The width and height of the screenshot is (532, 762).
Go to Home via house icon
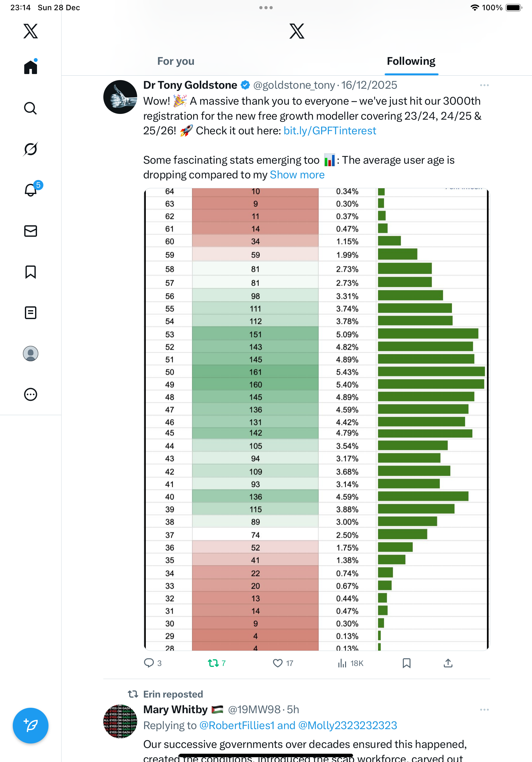(x=31, y=67)
